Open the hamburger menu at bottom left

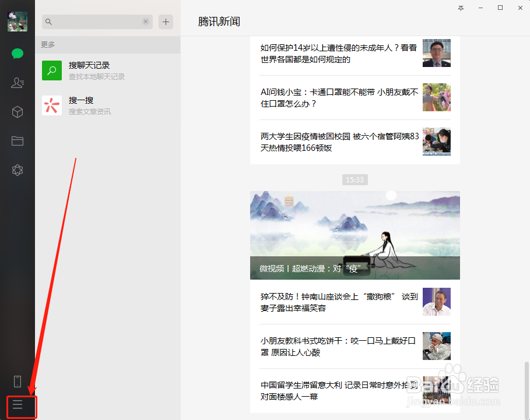(18, 405)
